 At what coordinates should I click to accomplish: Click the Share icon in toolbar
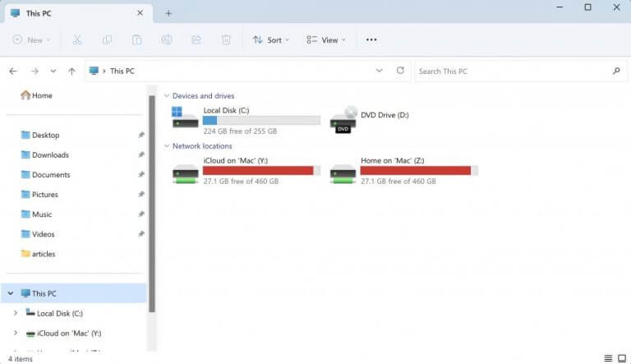point(196,39)
